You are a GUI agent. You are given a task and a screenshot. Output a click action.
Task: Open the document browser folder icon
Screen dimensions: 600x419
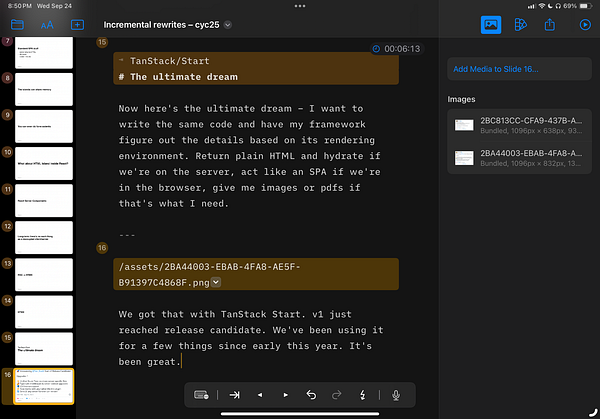click(17, 25)
